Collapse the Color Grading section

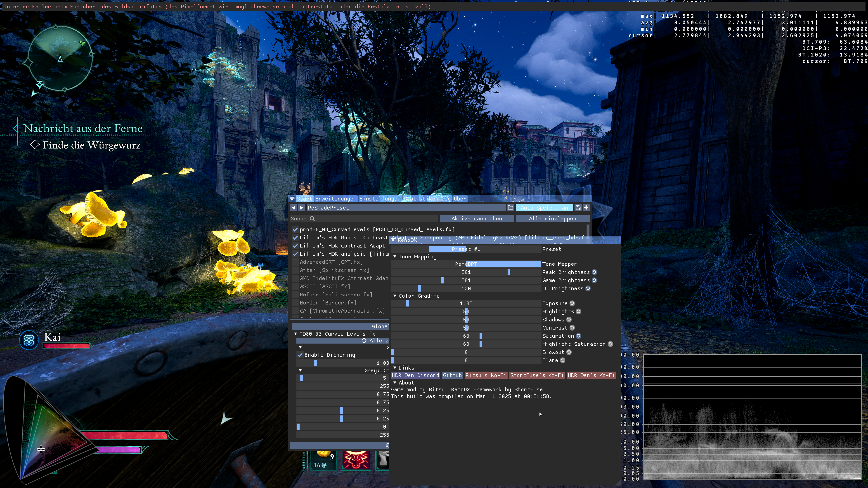[x=395, y=296]
